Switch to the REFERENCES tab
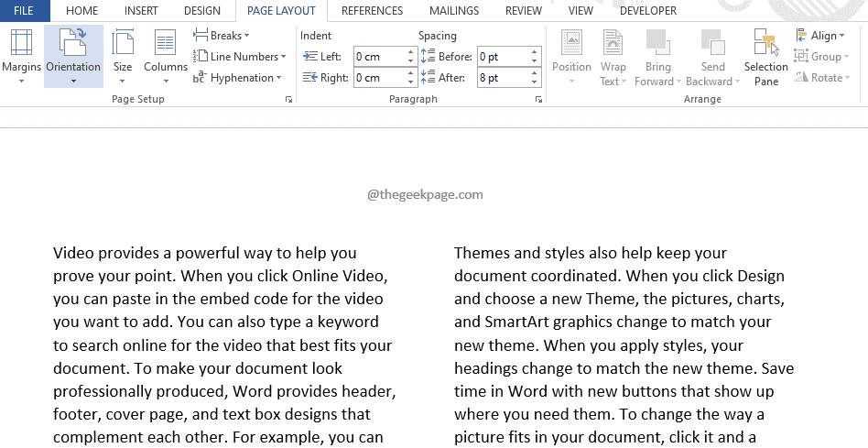Image resolution: width=868 pixels, height=448 pixels. click(372, 11)
